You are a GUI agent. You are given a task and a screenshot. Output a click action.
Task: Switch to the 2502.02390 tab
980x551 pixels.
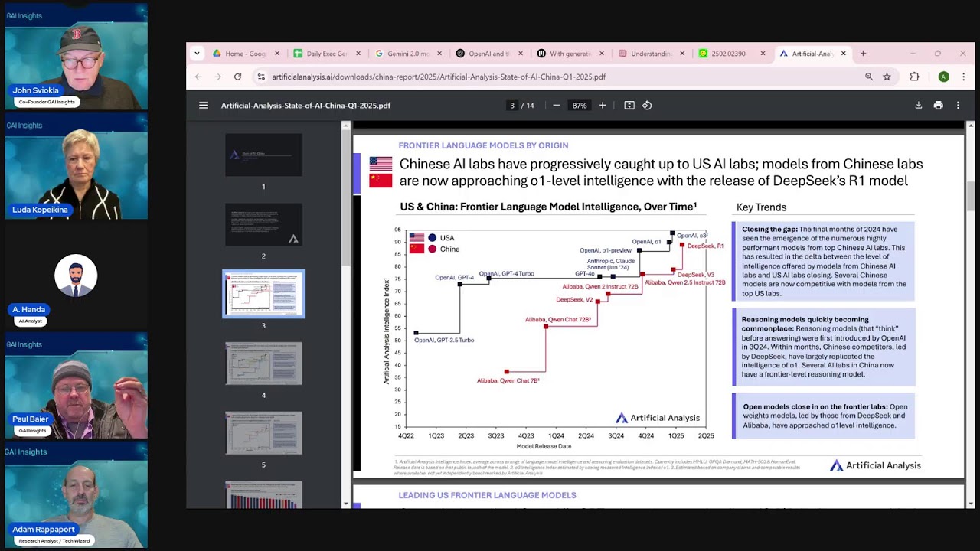click(733, 54)
